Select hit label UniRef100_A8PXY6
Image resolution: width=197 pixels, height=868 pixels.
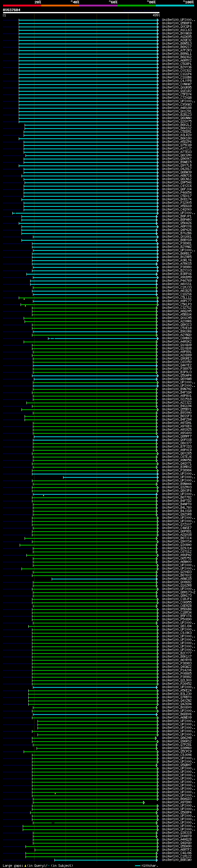tap(176, 226)
